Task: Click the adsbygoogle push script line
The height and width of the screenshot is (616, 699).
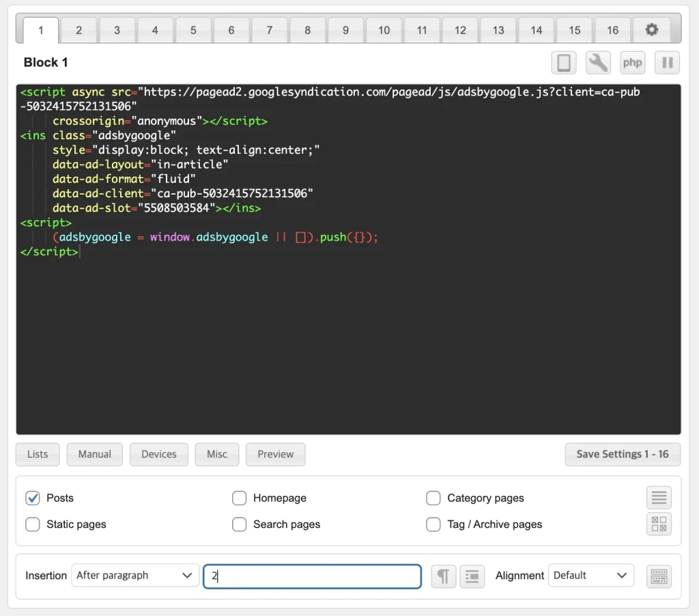Action: tap(215, 237)
